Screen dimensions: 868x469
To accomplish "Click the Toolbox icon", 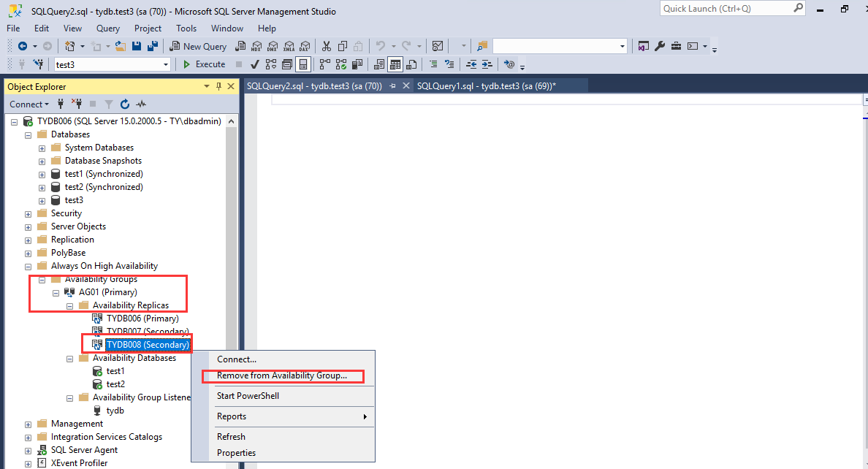I will [676, 47].
